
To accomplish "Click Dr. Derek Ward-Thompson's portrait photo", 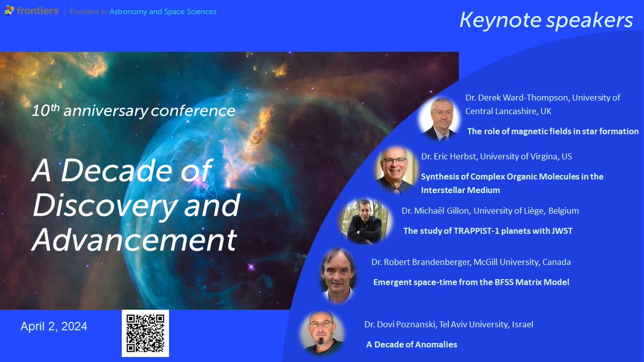I will pos(440,119).
